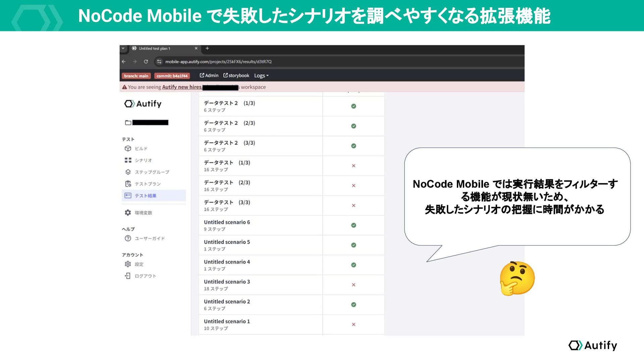Expand the Logs dropdown
644x362 pixels.
[x=261, y=76]
